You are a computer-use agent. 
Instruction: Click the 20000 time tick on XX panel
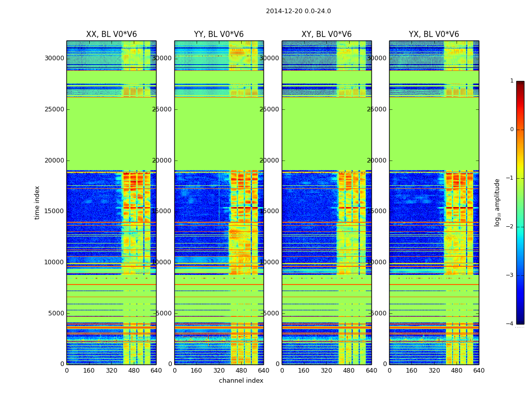click(54, 160)
